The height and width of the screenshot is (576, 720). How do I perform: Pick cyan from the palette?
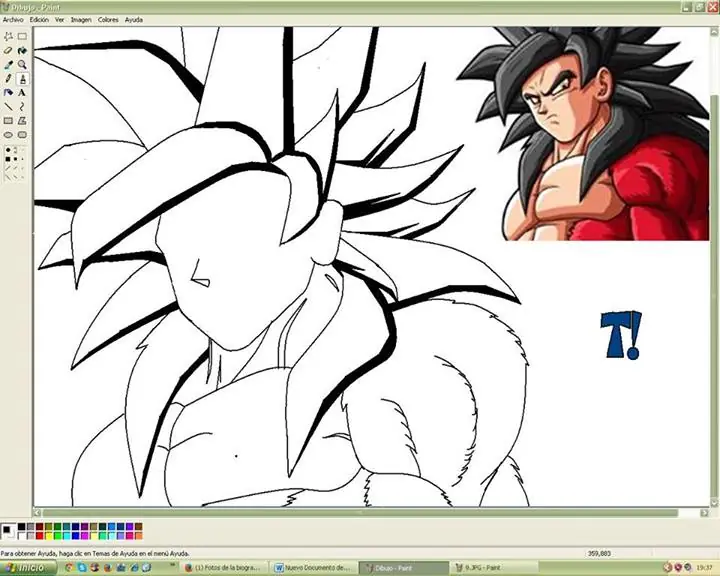(x=67, y=536)
